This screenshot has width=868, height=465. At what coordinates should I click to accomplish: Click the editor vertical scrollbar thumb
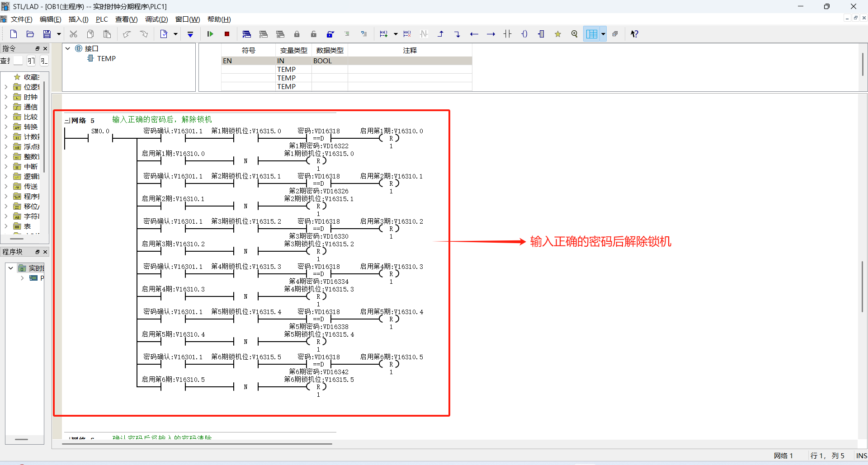pyautogui.click(x=863, y=287)
